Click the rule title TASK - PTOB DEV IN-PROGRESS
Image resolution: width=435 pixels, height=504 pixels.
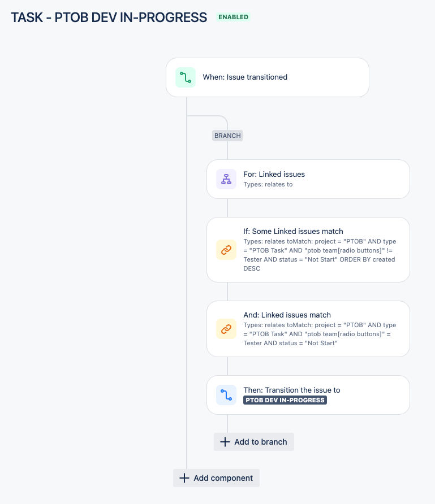coord(109,18)
